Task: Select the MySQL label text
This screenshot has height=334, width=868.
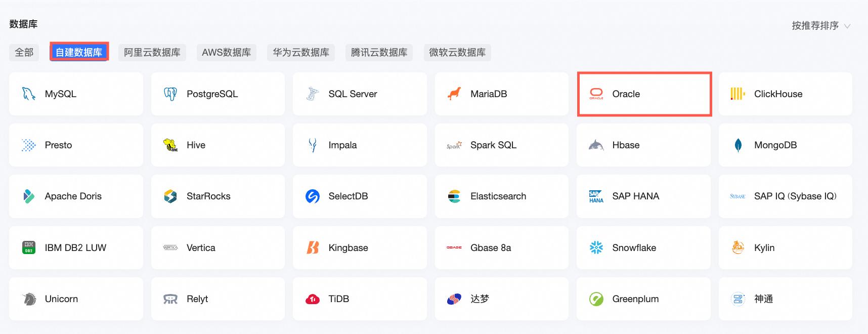Action: coord(61,94)
